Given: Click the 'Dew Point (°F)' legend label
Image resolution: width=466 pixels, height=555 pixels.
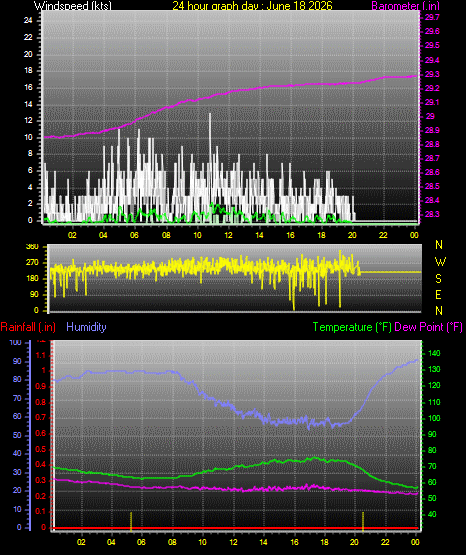Looking at the screenshot, I should pyautogui.click(x=428, y=327).
